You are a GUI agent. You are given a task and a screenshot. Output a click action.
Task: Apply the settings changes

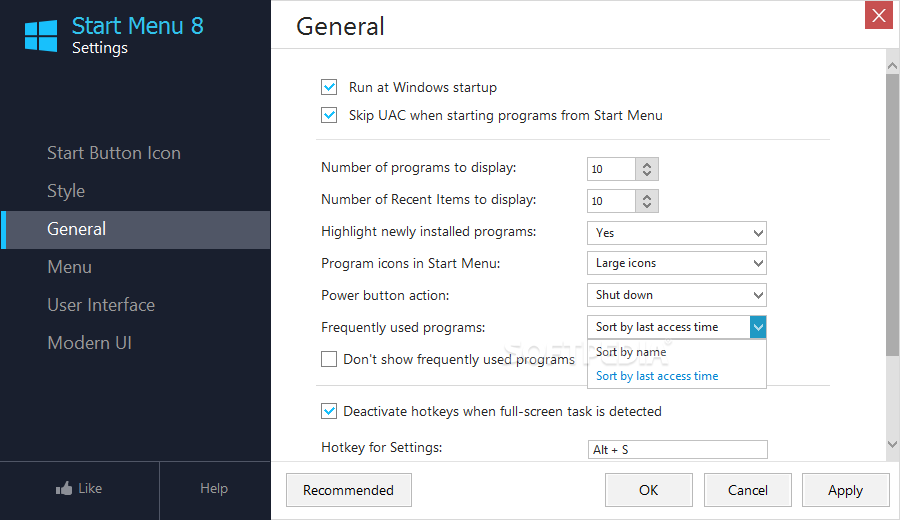pyautogui.click(x=845, y=490)
